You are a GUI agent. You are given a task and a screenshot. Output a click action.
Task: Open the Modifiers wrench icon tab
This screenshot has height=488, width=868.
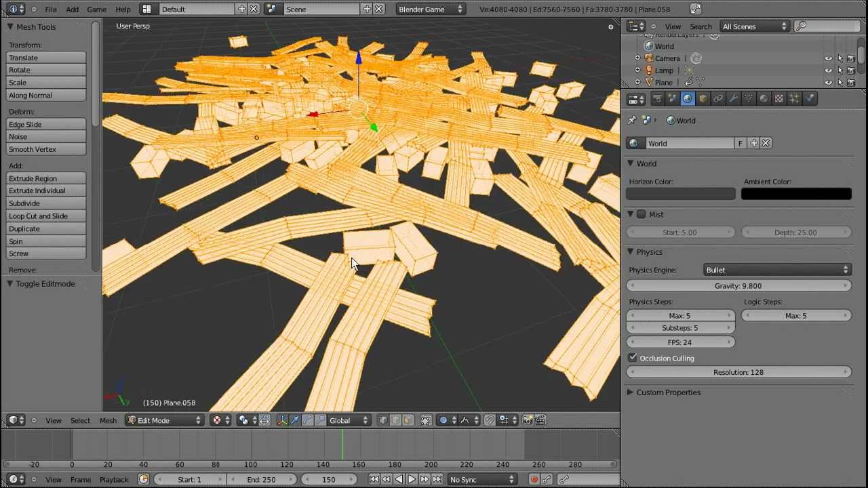(x=733, y=99)
